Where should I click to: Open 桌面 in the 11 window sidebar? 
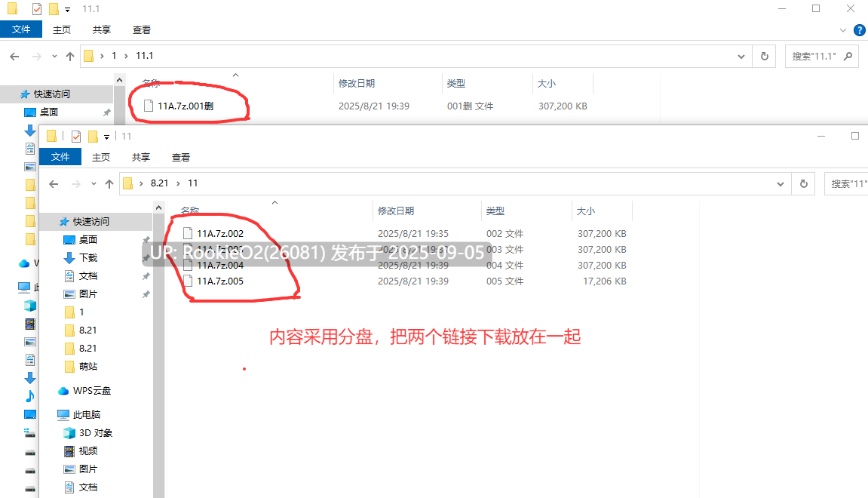88,239
